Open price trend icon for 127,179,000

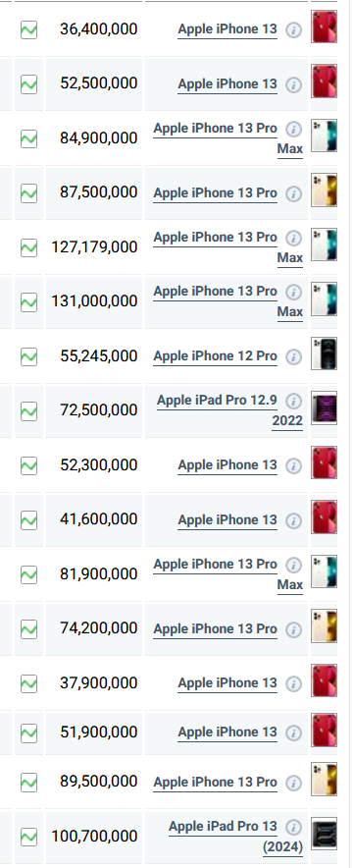tap(28, 248)
